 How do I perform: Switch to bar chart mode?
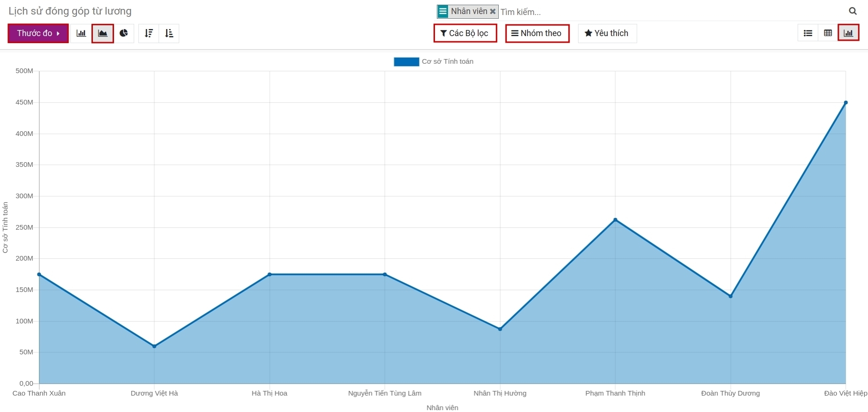click(x=81, y=33)
